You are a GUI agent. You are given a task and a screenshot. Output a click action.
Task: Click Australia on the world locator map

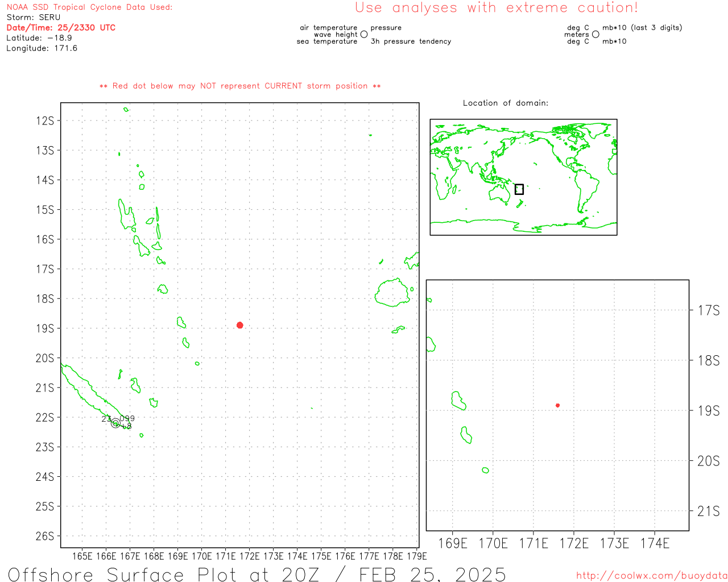(500, 193)
